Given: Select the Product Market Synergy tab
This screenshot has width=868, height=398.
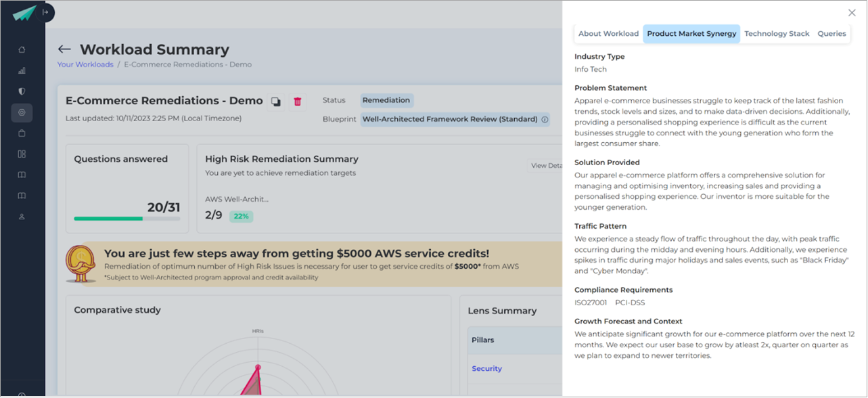Looking at the screenshot, I should [691, 34].
